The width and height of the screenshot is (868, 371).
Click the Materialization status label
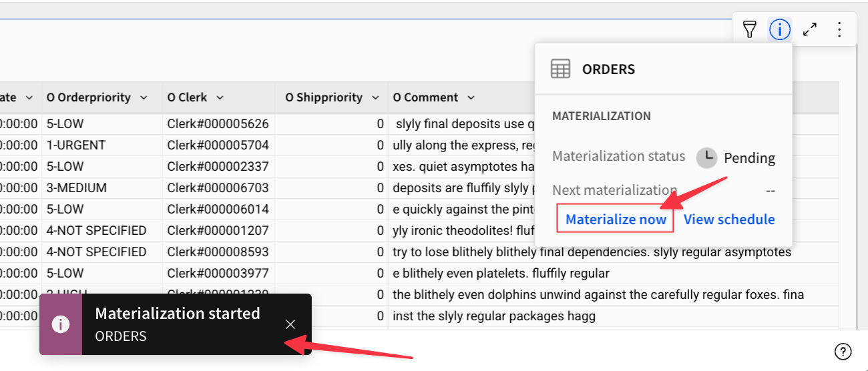coord(619,156)
